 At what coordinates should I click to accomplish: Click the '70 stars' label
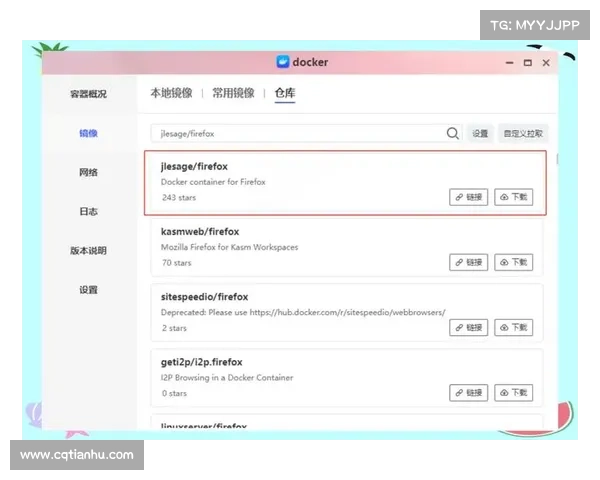click(176, 263)
